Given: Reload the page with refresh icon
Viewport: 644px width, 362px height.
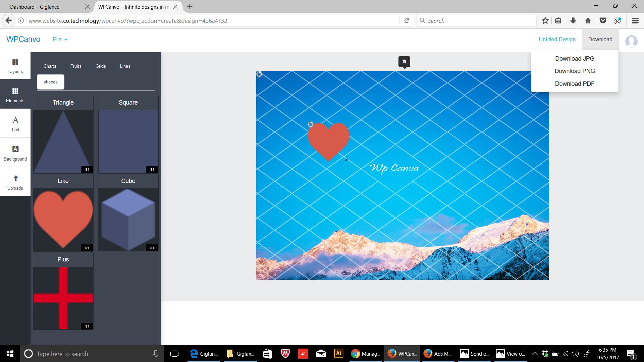Looking at the screenshot, I should click(407, 21).
